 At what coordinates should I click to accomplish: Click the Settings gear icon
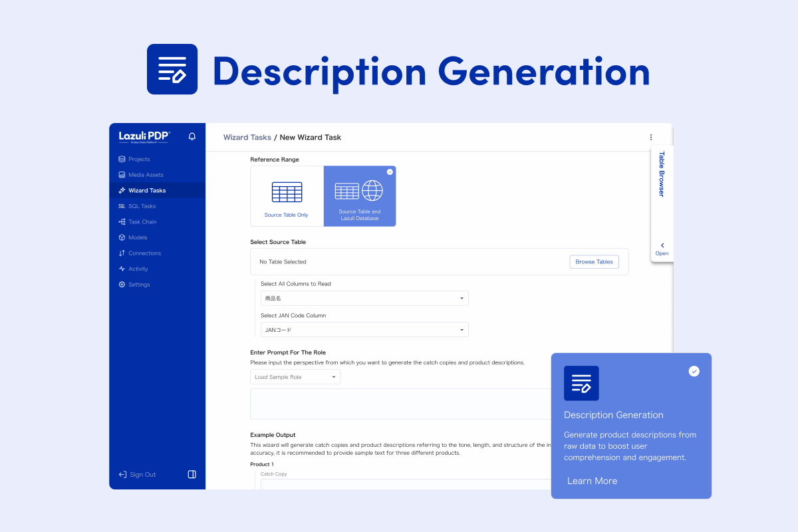[122, 285]
